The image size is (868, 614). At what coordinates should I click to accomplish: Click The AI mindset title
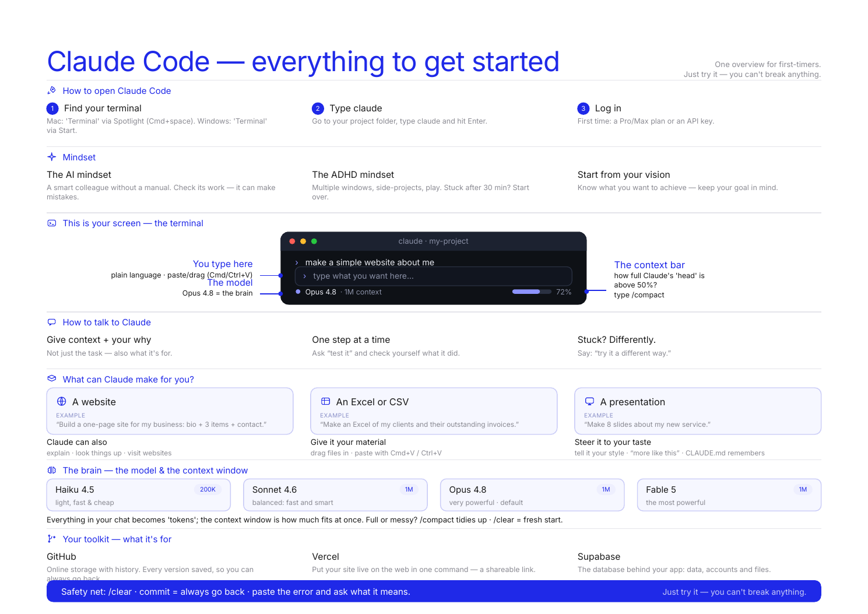pos(79,175)
